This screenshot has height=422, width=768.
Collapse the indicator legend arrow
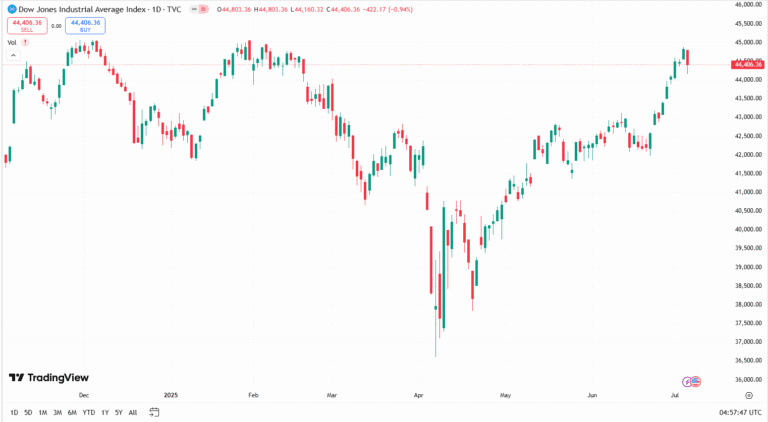[x=11, y=55]
